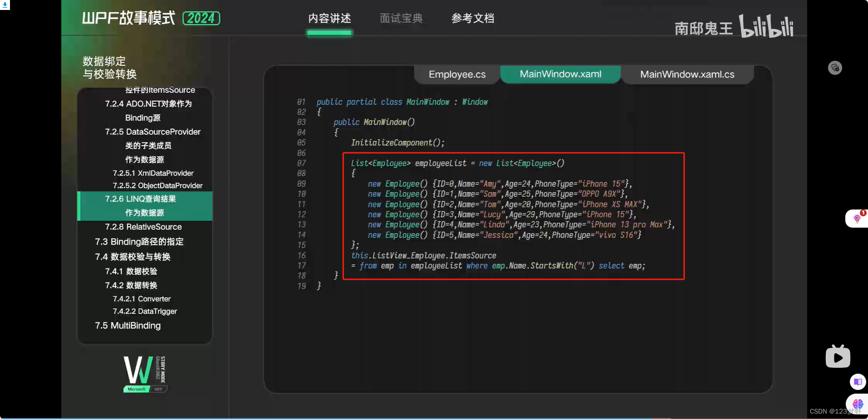
Task: Open section 7.3 Binding路径的指定
Action: click(139, 242)
